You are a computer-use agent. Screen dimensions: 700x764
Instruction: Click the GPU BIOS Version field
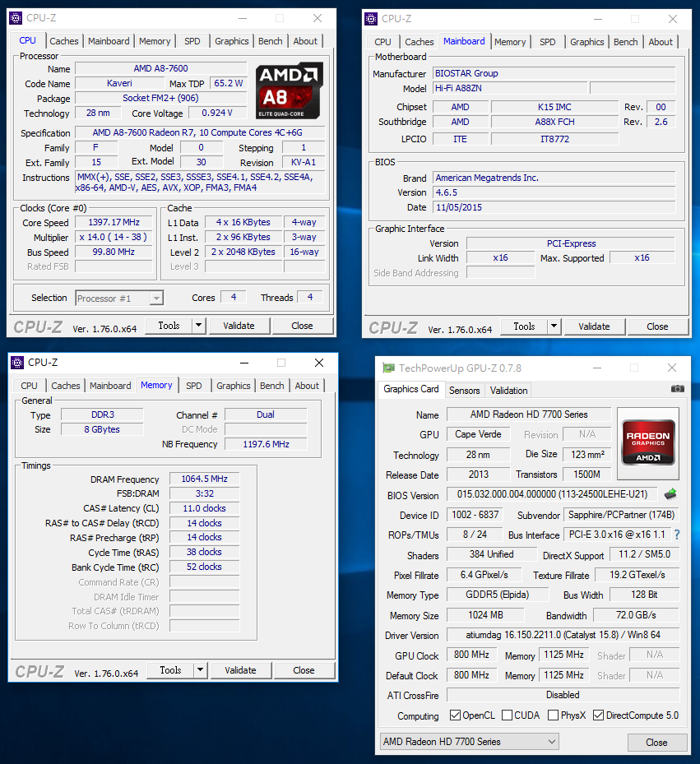tap(552, 494)
